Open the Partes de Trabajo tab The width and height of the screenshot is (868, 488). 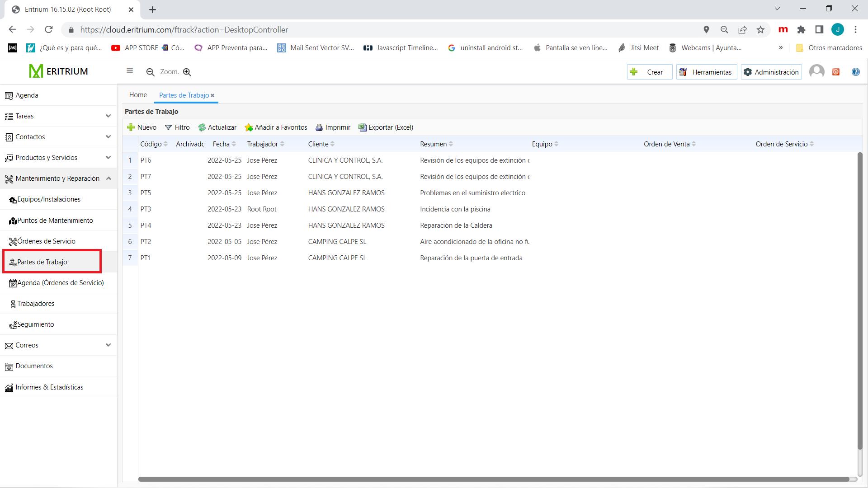coord(184,95)
